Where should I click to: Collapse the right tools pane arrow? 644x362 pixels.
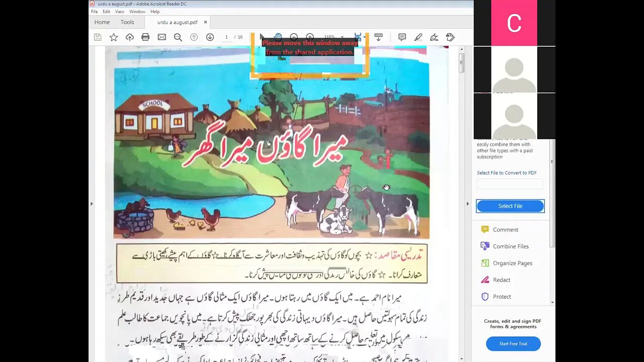point(467,204)
